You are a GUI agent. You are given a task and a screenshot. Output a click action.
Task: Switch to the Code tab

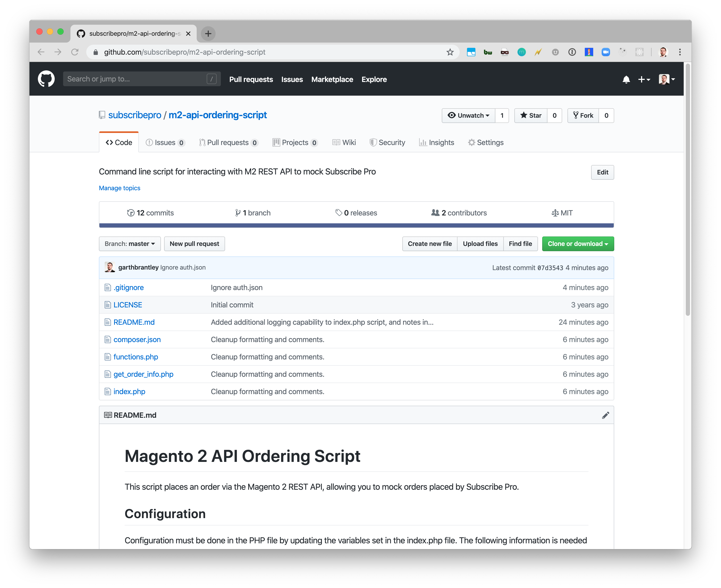119,143
